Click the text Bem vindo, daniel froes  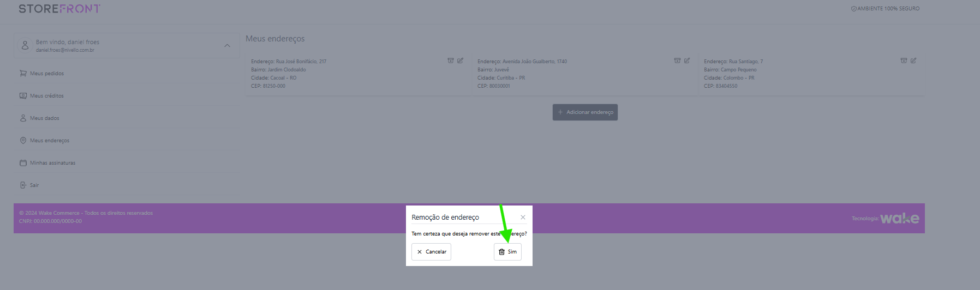(68, 42)
